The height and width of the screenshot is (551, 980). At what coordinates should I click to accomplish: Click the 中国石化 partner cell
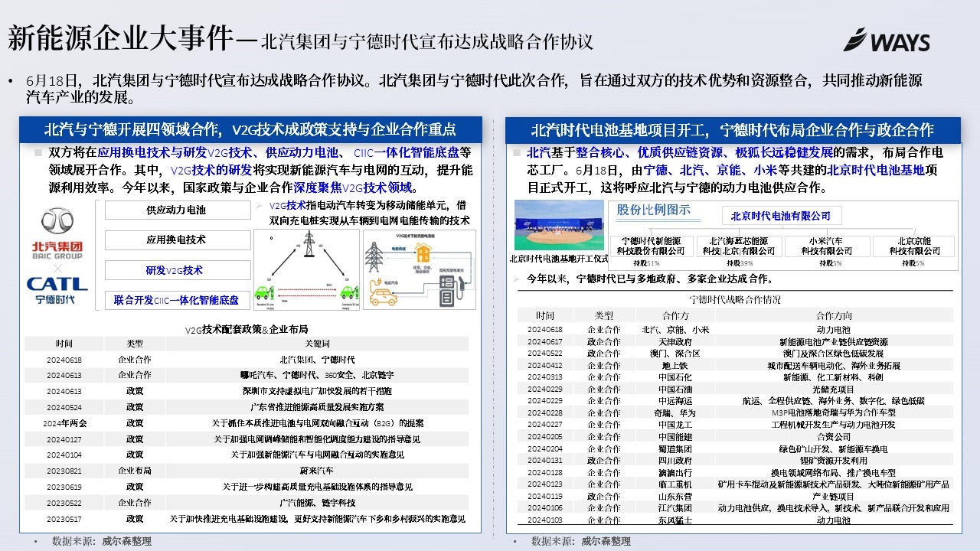click(x=675, y=377)
